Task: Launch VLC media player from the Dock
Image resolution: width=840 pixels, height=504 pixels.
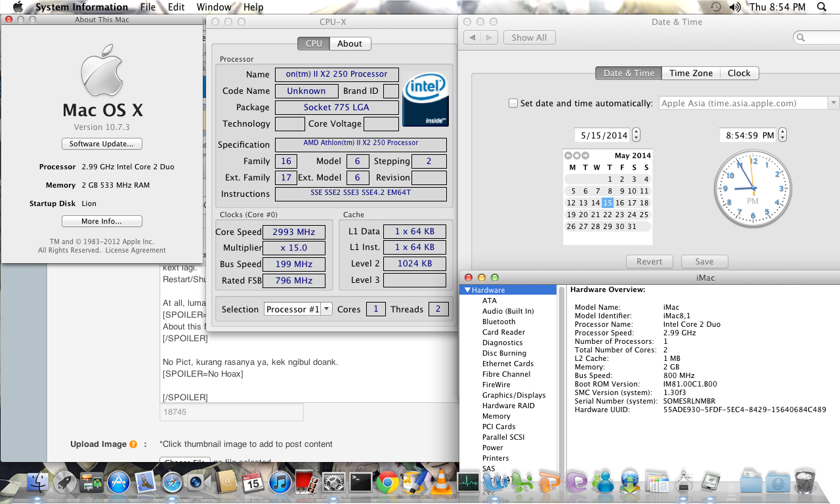Action: click(x=442, y=483)
